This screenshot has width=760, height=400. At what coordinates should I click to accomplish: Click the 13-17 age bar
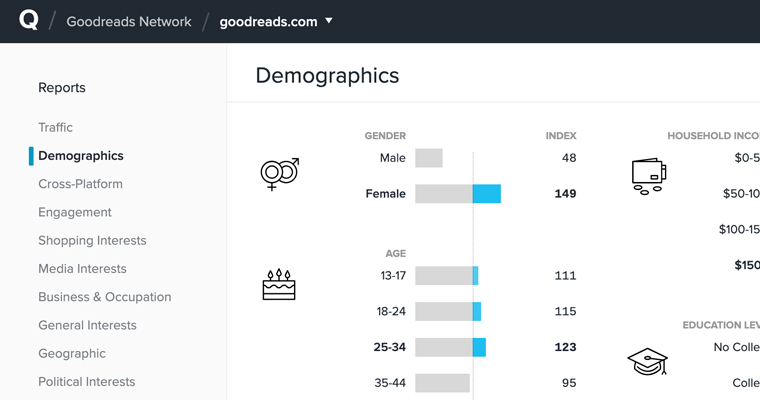click(447, 276)
